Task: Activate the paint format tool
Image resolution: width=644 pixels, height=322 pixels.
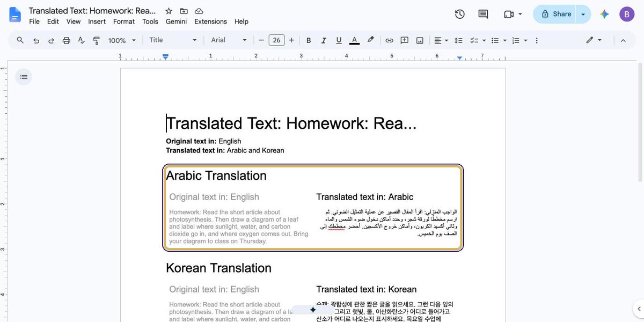Action: coord(96,40)
